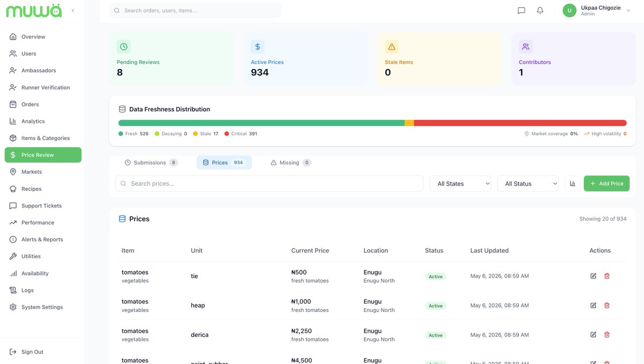Image resolution: width=644 pixels, height=364 pixels.
Task: Focus the Search prices field
Action: click(269, 184)
